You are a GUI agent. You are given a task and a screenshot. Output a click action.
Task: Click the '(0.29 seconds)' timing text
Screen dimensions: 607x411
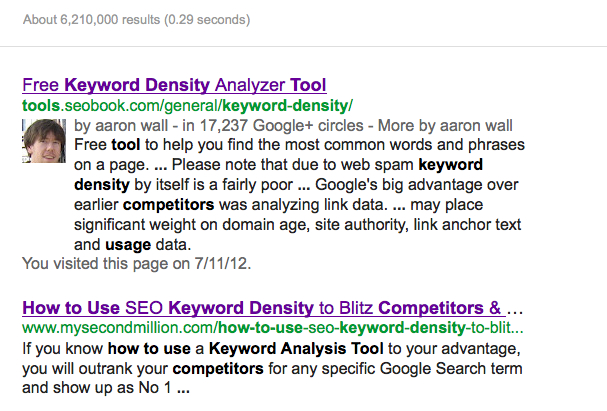(x=207, y=20)
